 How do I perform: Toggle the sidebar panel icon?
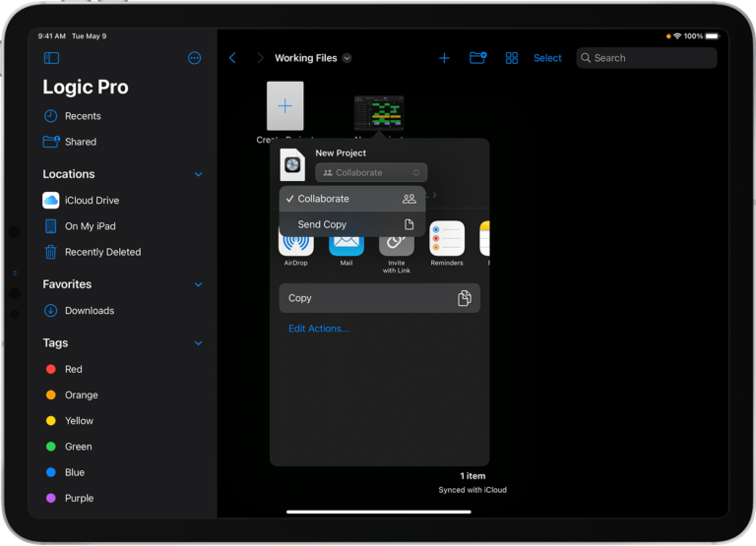tap(51, 58)
